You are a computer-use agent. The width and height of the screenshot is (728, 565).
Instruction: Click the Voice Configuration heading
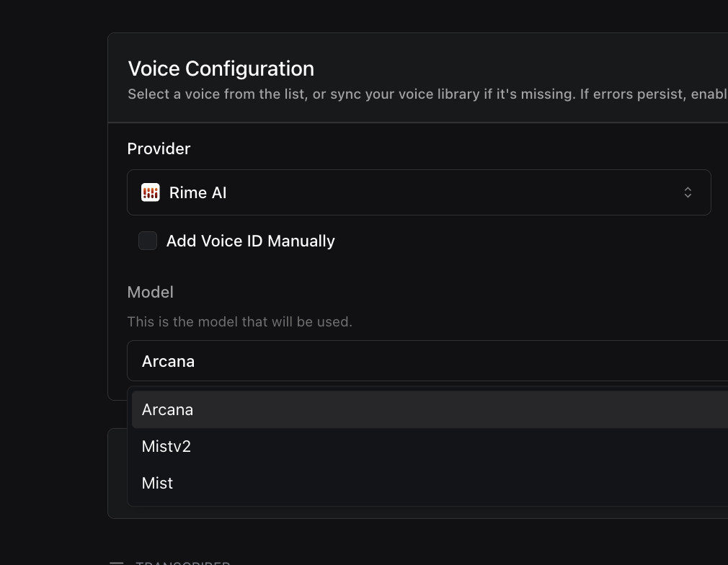tap(221, 68)
